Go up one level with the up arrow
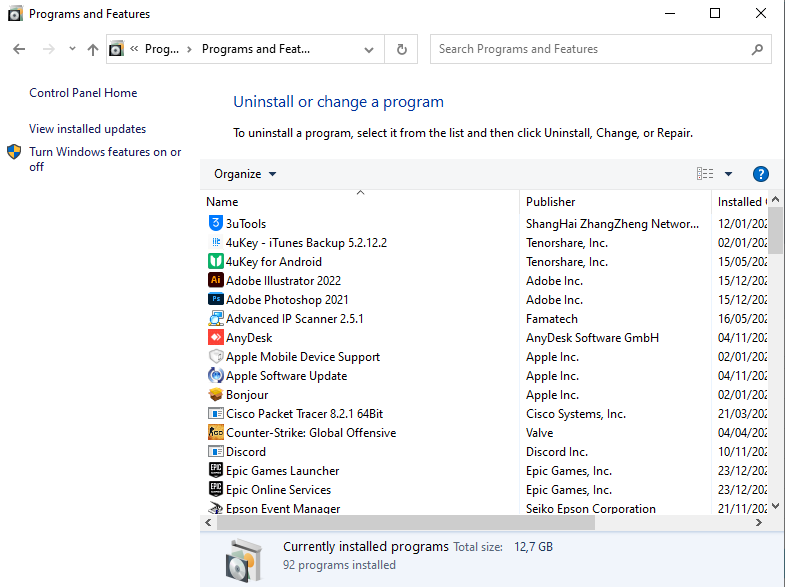Screen dimensions: 785x587 click(93, 49)
